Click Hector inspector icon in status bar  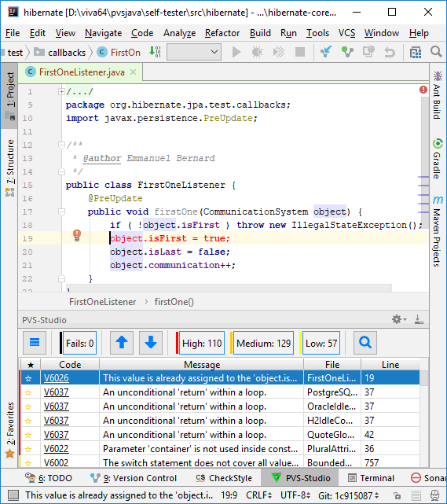[x=434, y=495]
